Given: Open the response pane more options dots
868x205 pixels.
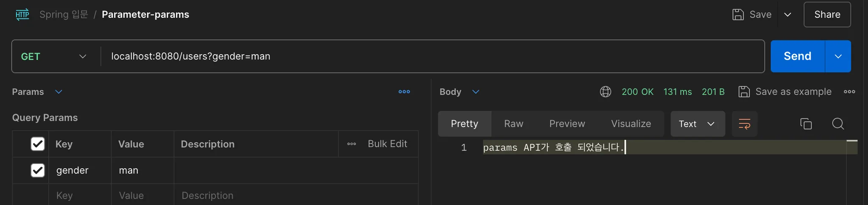Looking at the screenshot, I should [849, 91].
